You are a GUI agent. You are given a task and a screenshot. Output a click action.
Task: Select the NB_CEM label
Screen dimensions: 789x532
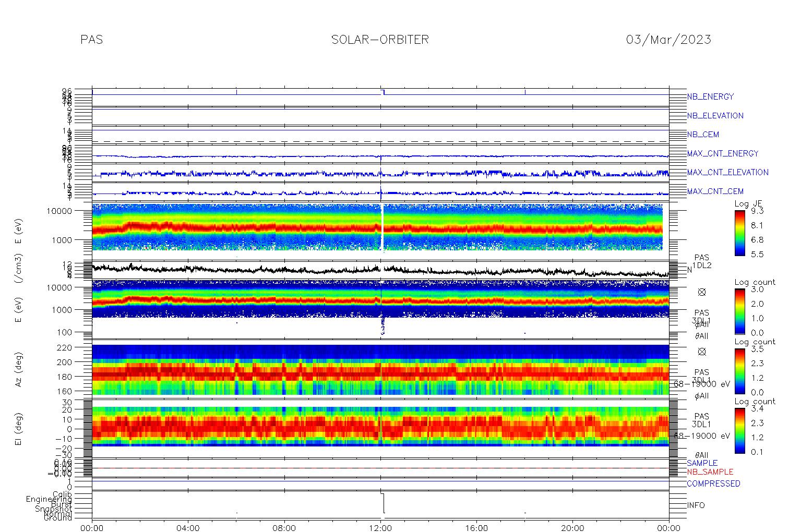[703, 135]
